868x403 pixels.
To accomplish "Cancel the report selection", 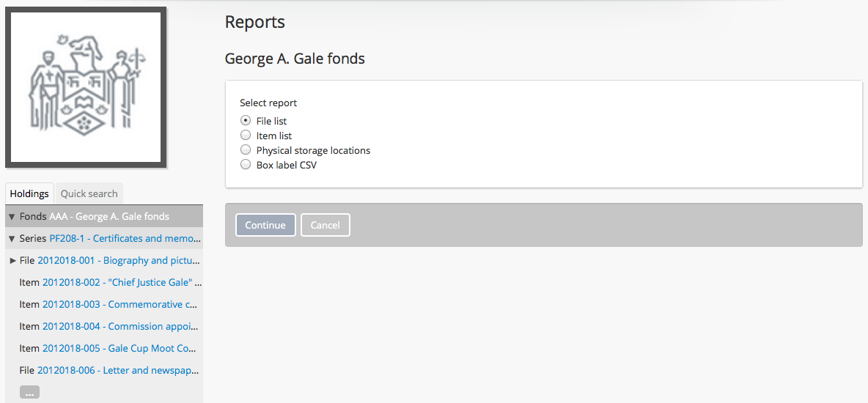I will coord(325,225).
